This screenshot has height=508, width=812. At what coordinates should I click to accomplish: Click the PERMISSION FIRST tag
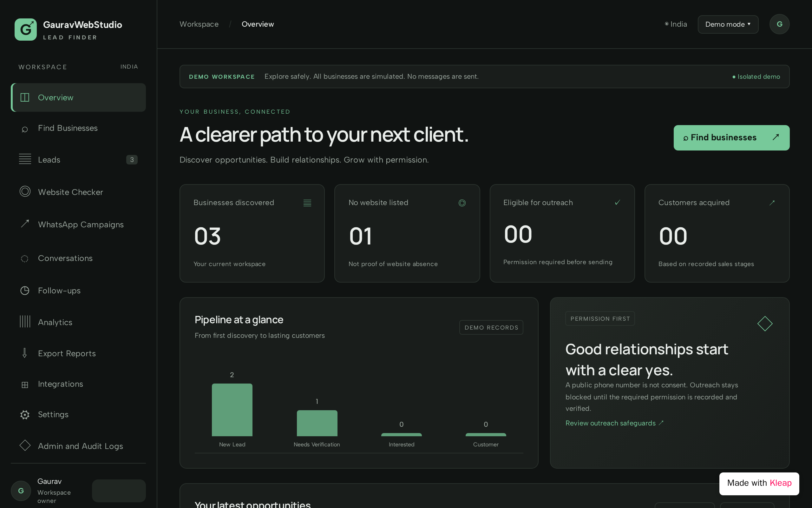click(x=600, y=318)
